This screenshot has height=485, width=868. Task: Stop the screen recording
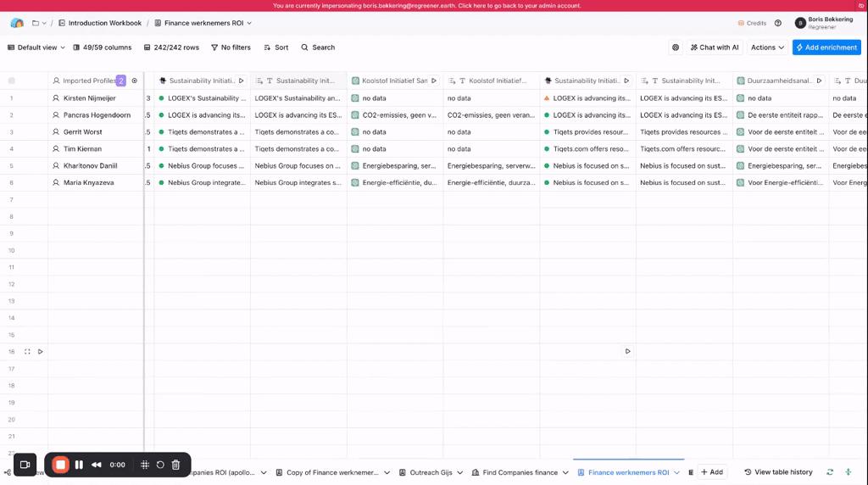[x=60, y=465]
